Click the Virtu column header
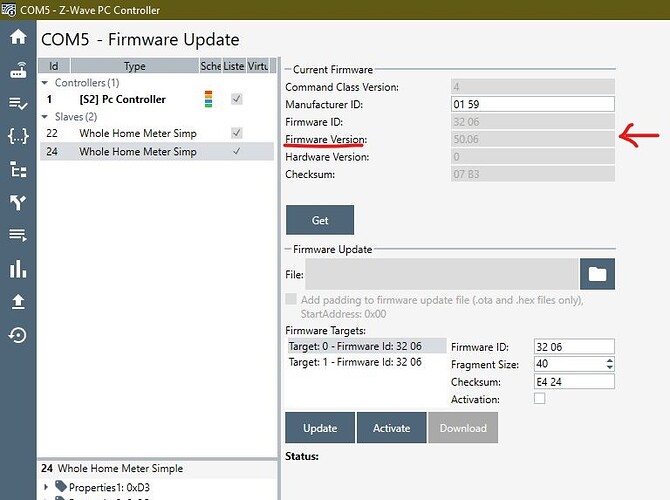This screenshot has width=670, height=500. (258, 66)
